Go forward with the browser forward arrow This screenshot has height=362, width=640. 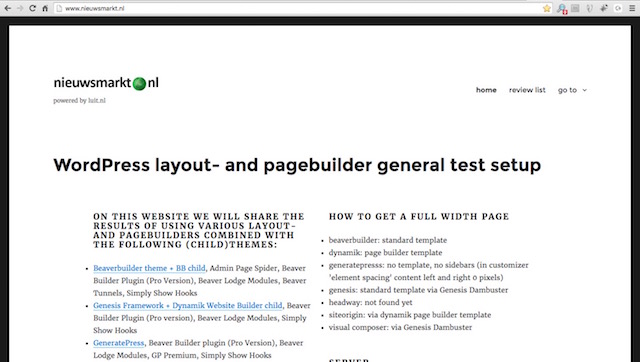(x=20, y=8)
